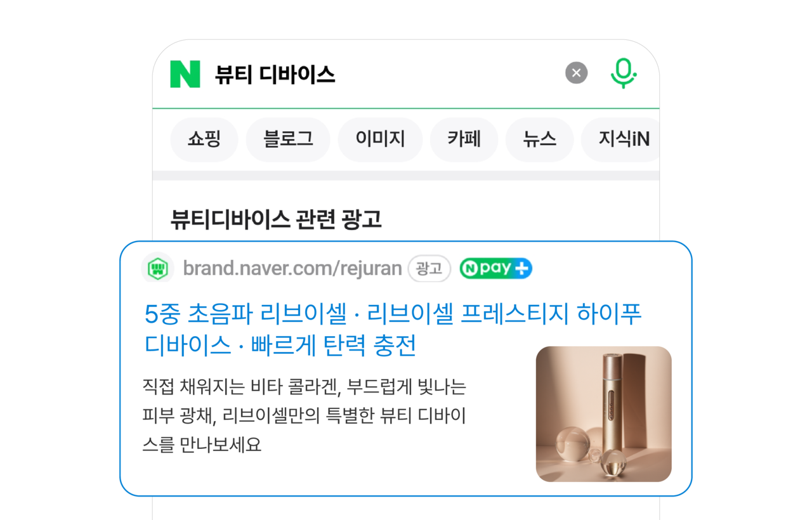Show results under the 뉴스 tab
812x520 pixels.
coord(539,140)
